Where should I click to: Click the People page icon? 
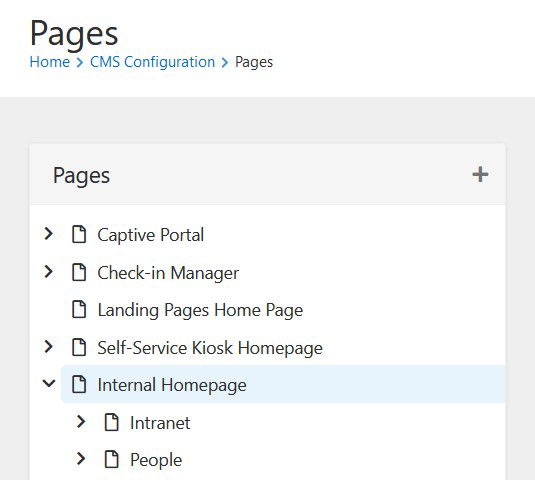112,459
